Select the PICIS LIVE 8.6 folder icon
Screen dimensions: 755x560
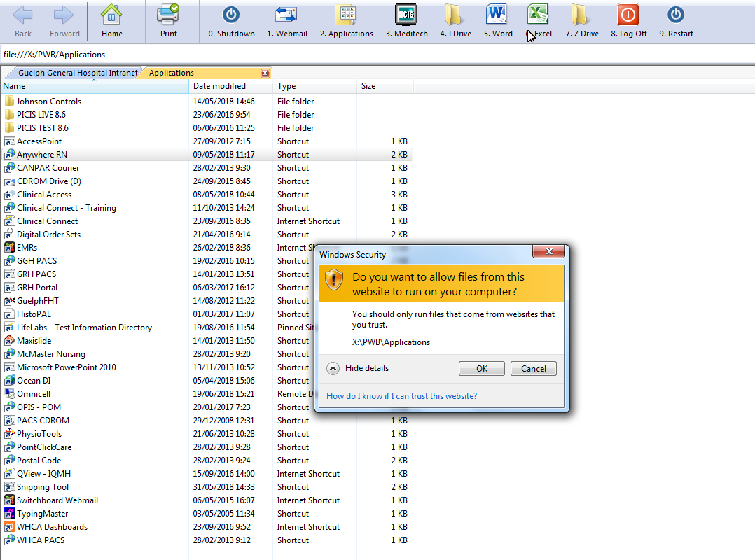point(9,115)
